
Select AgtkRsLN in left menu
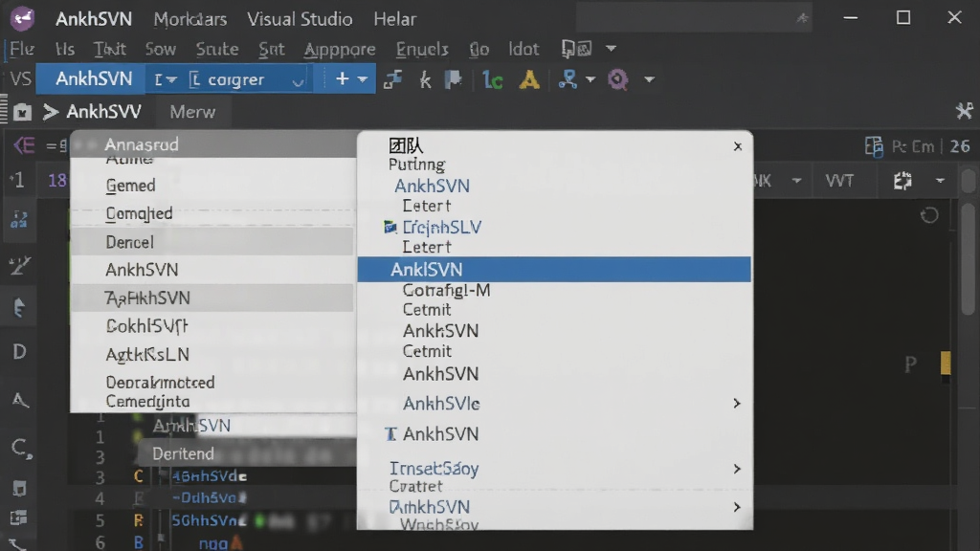(x=147, y=354)
